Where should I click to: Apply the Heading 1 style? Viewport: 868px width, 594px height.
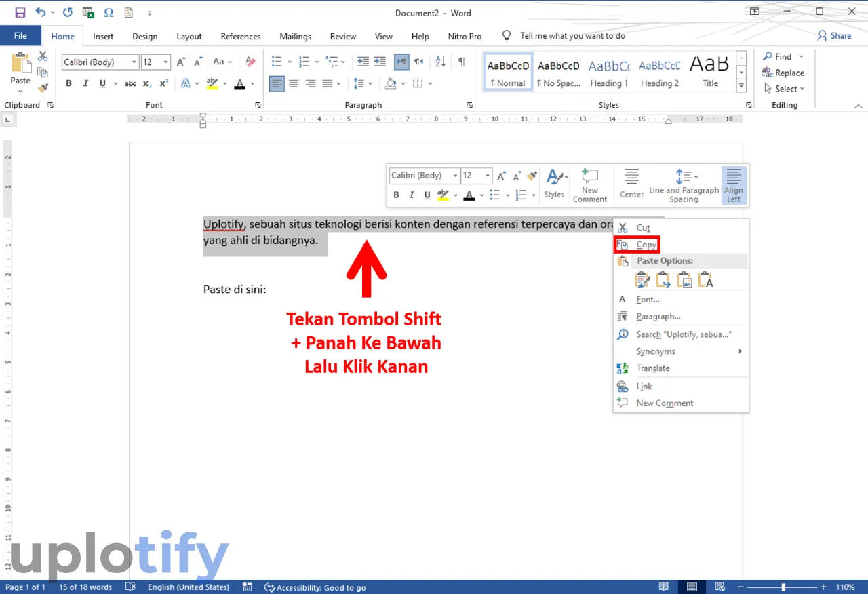(x=609, y=73)
